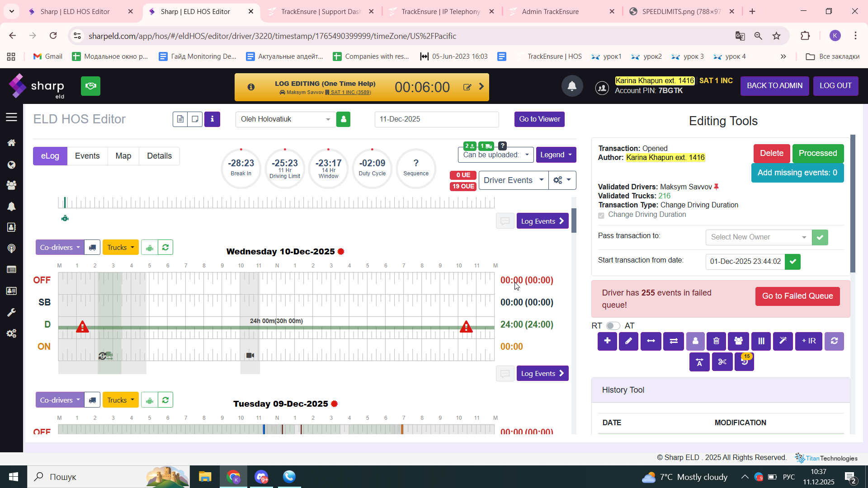868x488 pixels.
Task: Click the trash delete events tool
Action: tap(717, 341)
